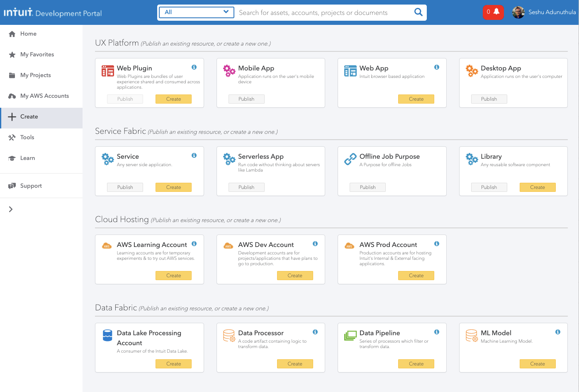Click the Tools wrench icon
Screen dimensions: 579x392
pyautogui.click(x=12, y=138)
